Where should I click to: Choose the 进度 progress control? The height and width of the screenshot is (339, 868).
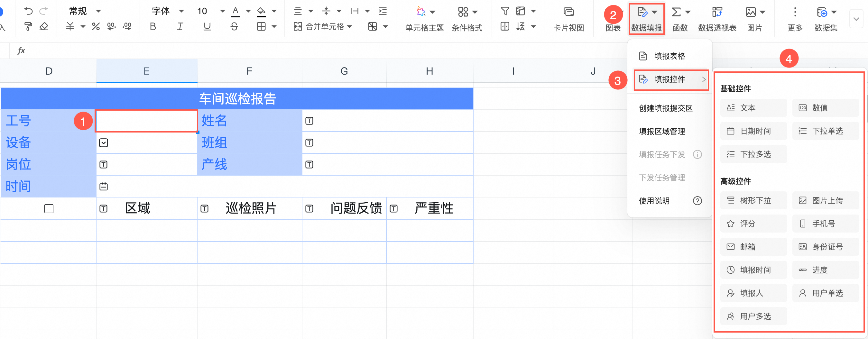(825, 270)
